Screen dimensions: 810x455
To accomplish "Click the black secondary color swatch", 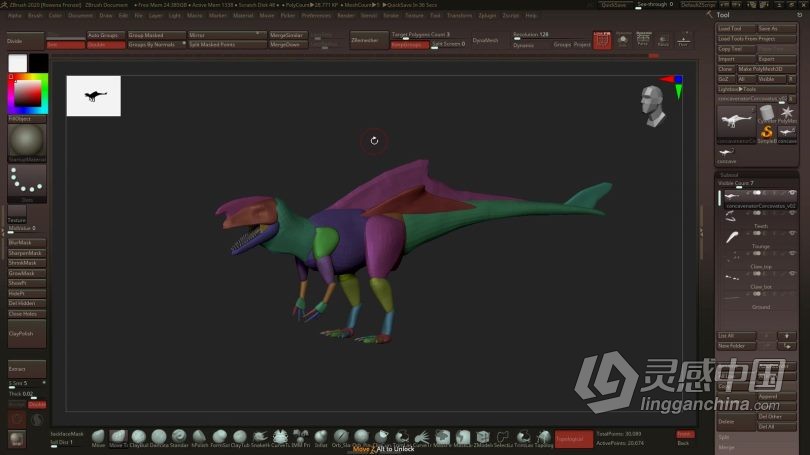I will pos(38,63).
